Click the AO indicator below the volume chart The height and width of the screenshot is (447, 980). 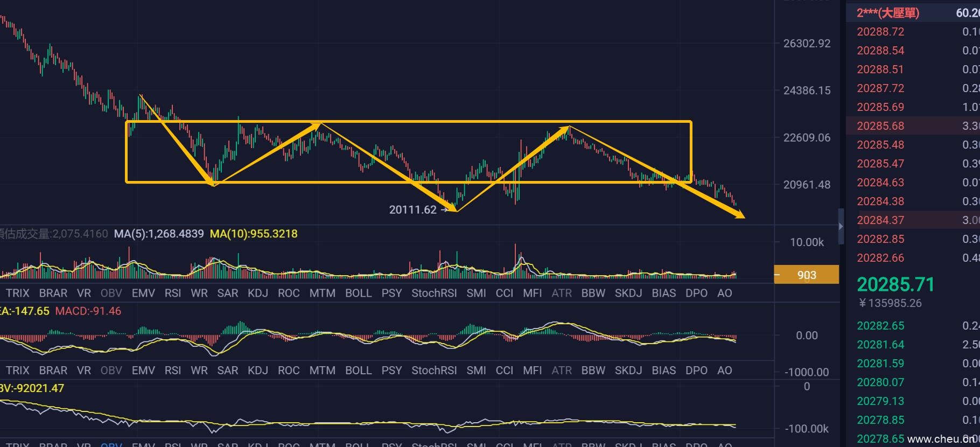[x=724, y=293]
